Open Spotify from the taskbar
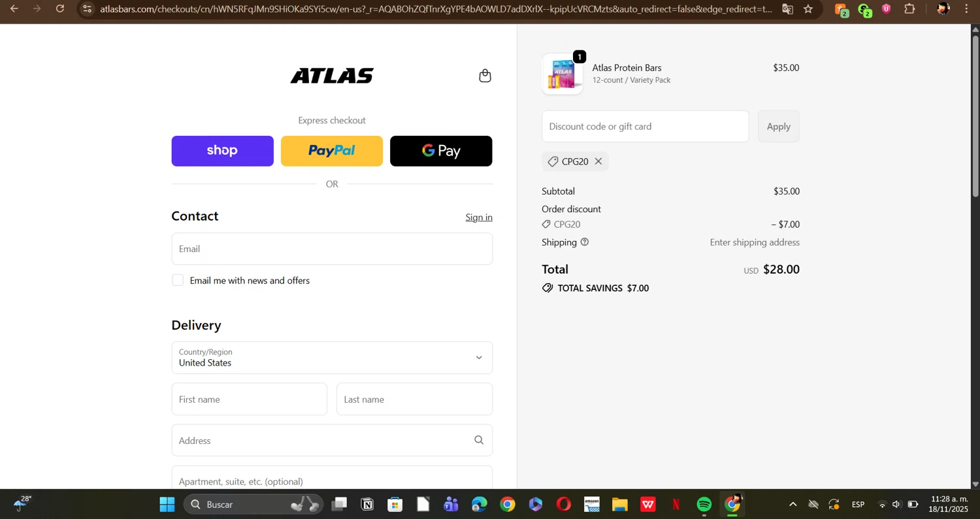Screen dimensions: 980x519 [704, 505]
